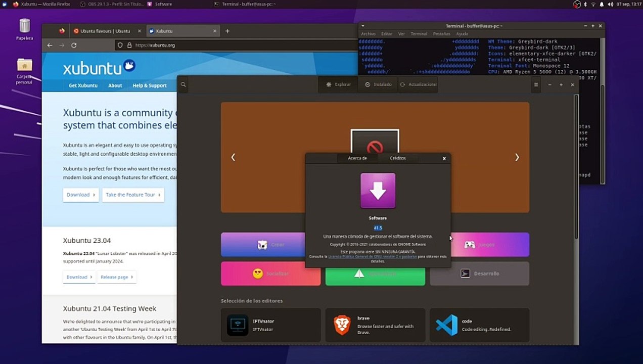Go forward in Firefox
Screen dimensions: 643x364
click(62, 45)
